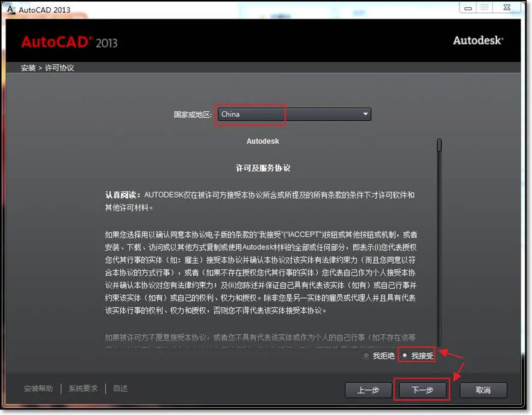Open the 安装帮助 link
The image size is (532, 415).
pyautogui.click(x=38, y=389)
